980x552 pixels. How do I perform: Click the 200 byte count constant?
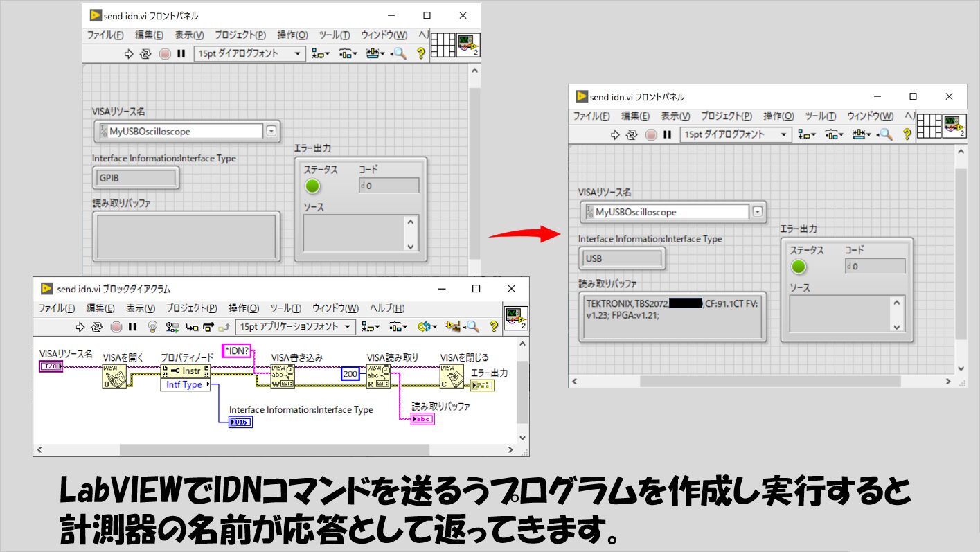tap(350, 374)
